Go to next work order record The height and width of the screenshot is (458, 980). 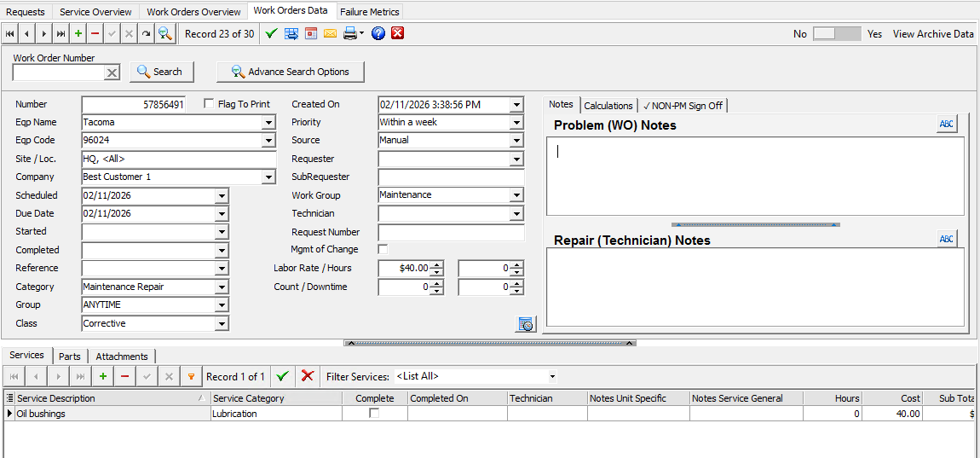[x=43, y=34]
